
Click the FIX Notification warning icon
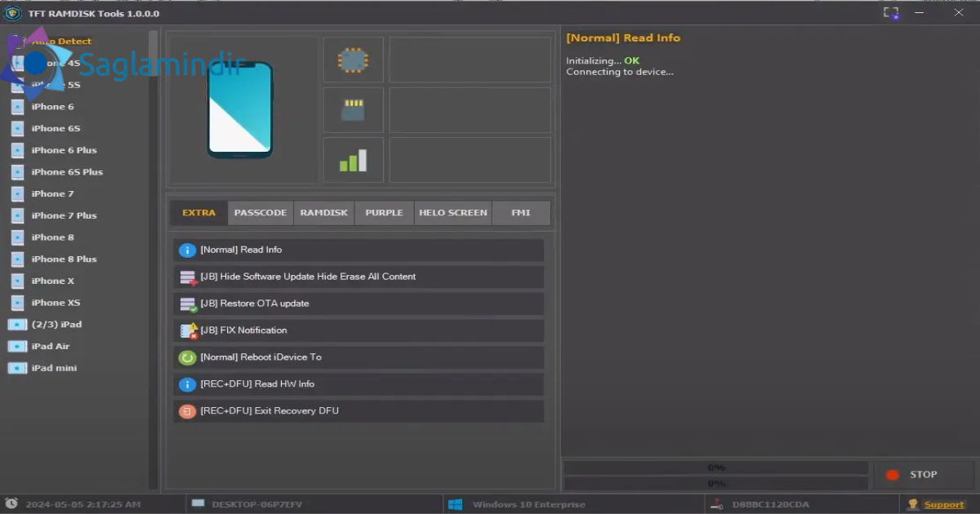click(x=189, y=330)
